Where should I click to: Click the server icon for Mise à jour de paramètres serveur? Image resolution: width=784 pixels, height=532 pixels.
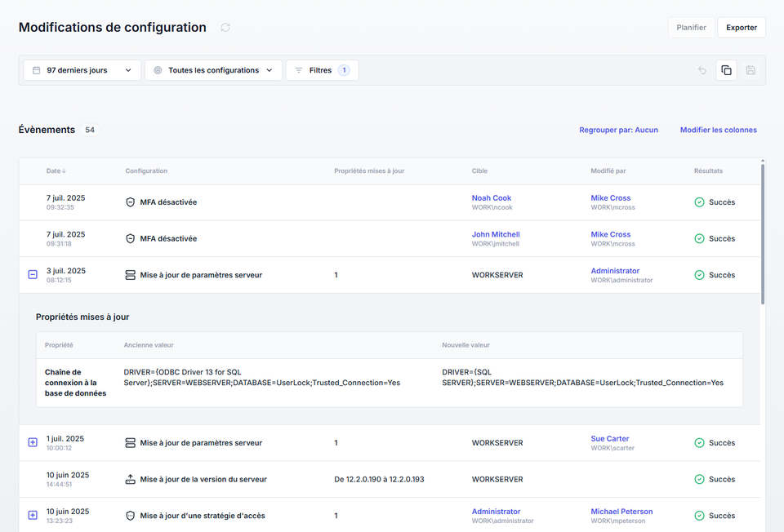130,275
